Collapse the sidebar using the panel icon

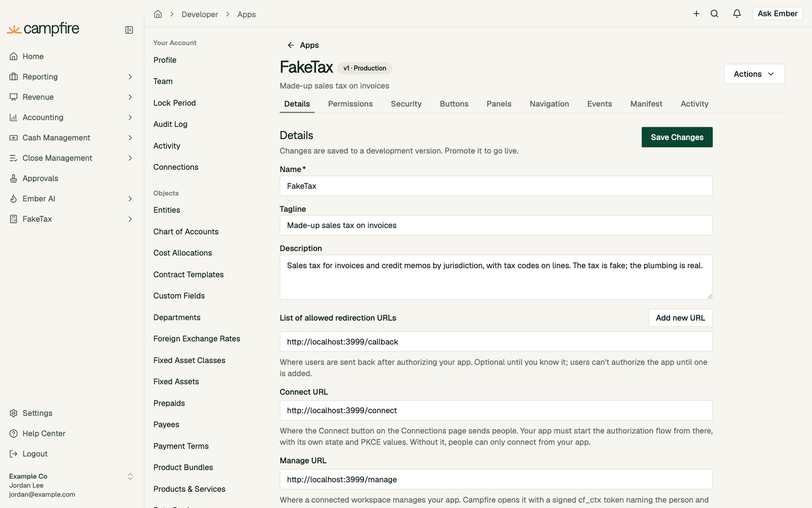click(129, 30)
